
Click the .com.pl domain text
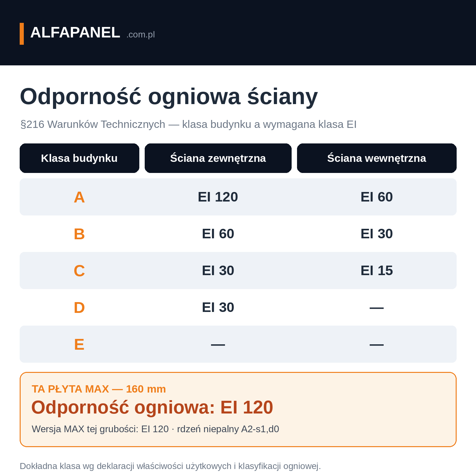141,34
